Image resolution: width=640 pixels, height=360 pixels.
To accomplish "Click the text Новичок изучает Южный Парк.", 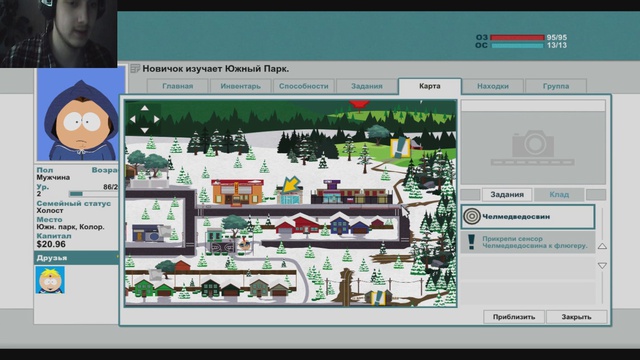I will tap(216, 69).
